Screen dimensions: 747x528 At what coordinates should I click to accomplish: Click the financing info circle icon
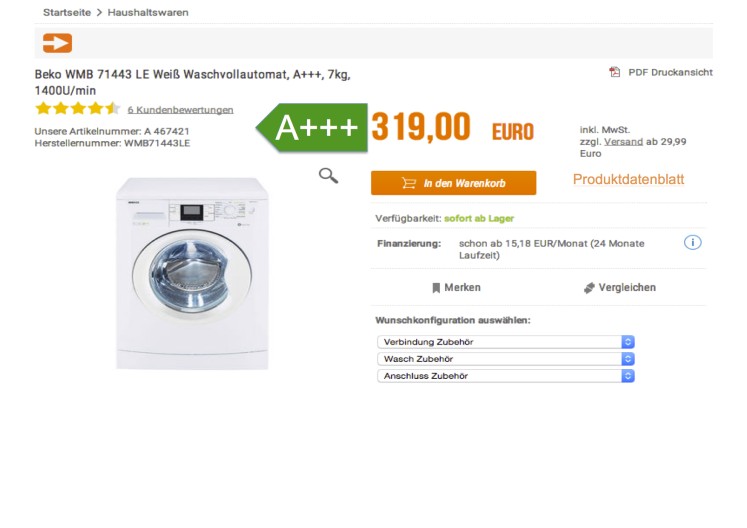click(x=692, y=243)
